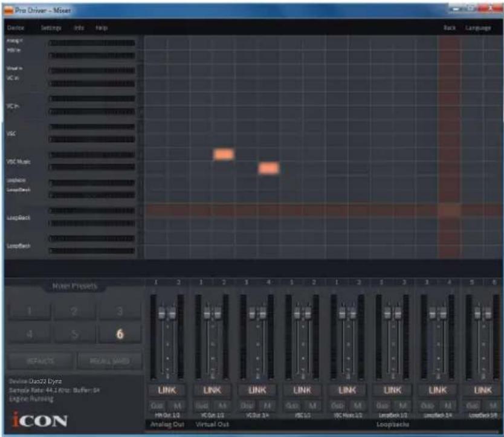Click the VSC Music input label
The height and width of the screenshot is (437, 504).
coord(19,161)
